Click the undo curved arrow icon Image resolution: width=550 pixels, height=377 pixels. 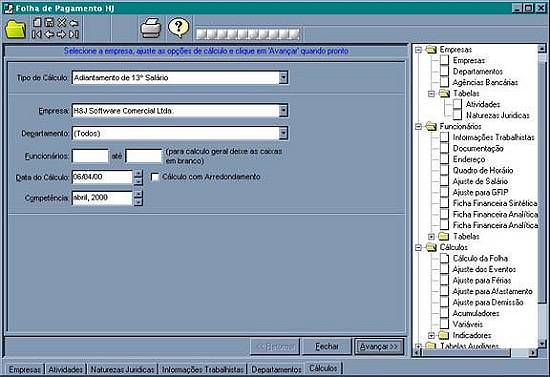coord(74,23)
